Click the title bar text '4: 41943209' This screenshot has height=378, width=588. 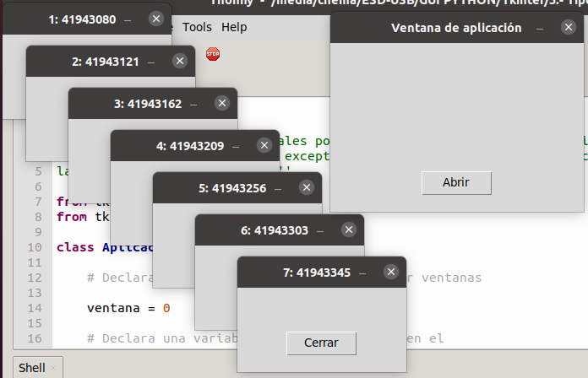coord(190,146)
